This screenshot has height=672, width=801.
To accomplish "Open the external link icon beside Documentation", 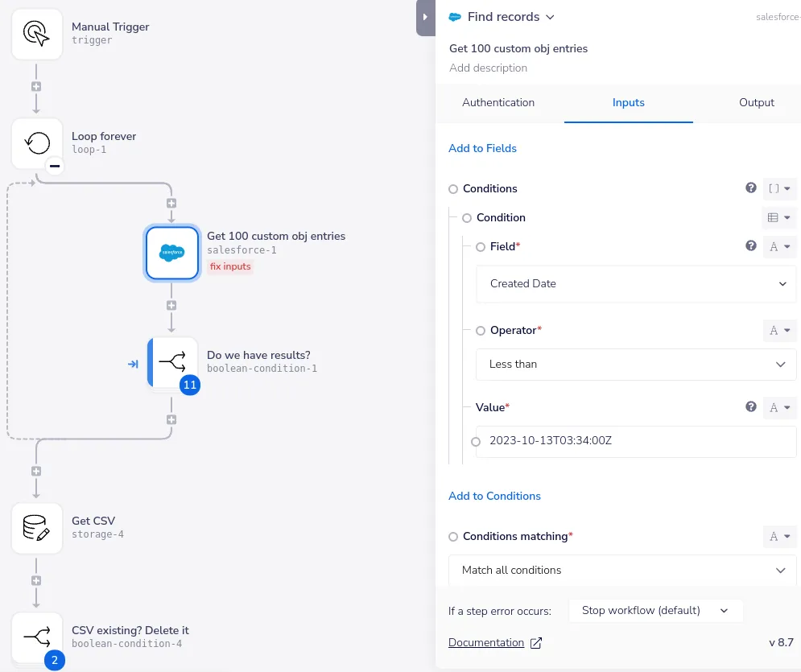I will (536, 643).
